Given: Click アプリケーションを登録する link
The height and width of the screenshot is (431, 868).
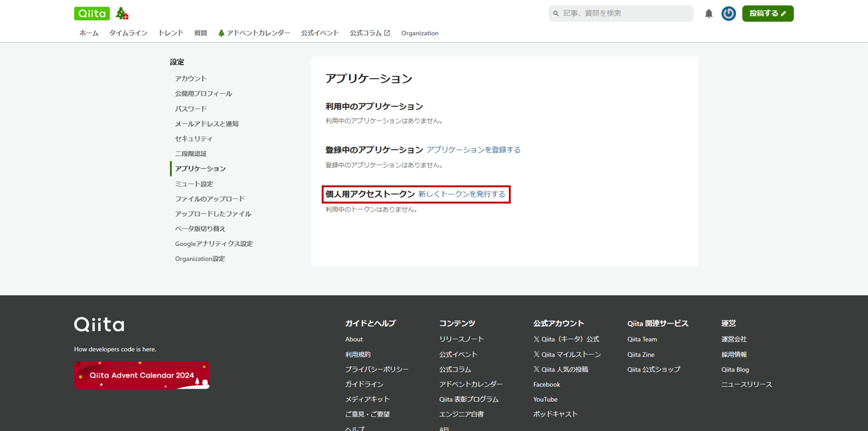Looking at the screenshot, I should 474,150.
